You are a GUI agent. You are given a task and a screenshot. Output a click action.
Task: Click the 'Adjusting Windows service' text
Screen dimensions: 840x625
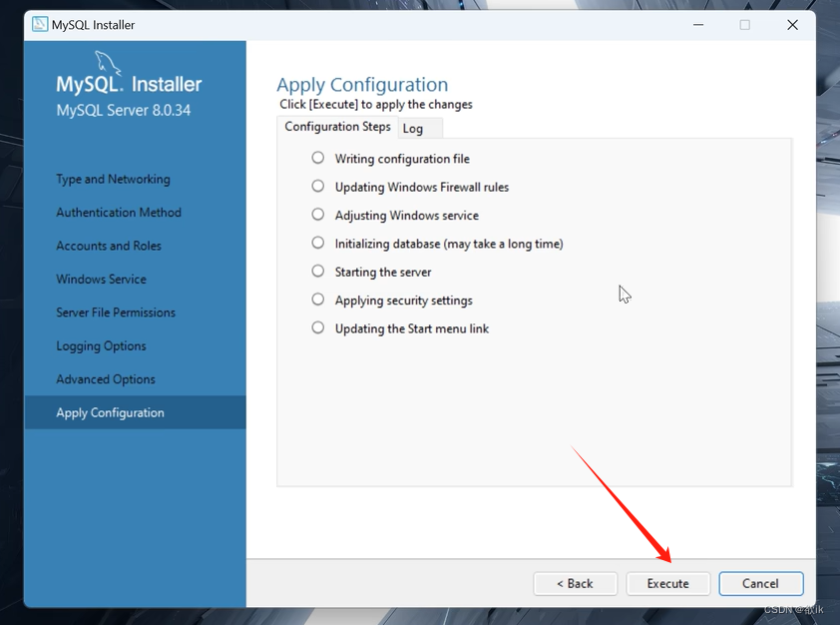point(407,216)
